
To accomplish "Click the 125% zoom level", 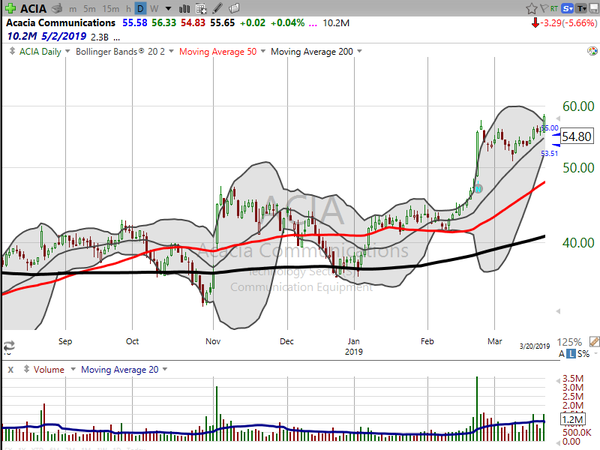I will tap(569, 342).
